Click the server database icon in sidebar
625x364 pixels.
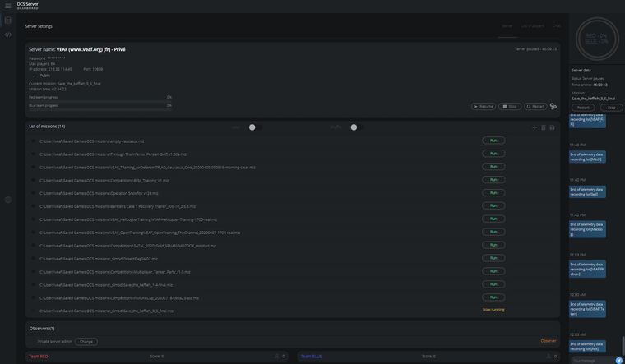coord(8,21)
